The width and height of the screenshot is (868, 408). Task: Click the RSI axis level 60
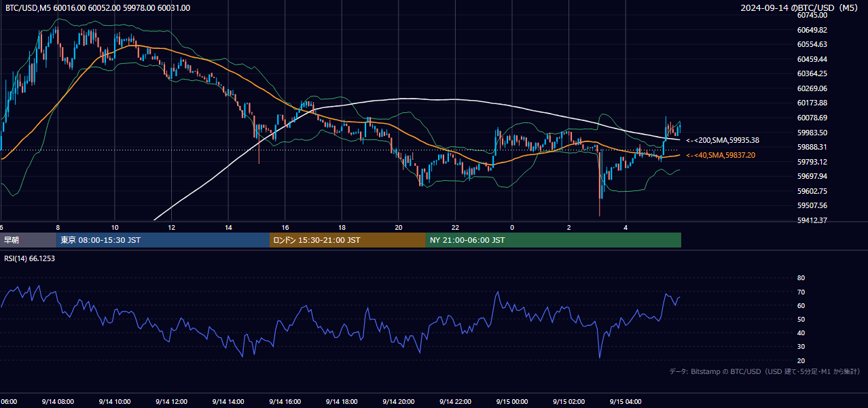(801, 305)
